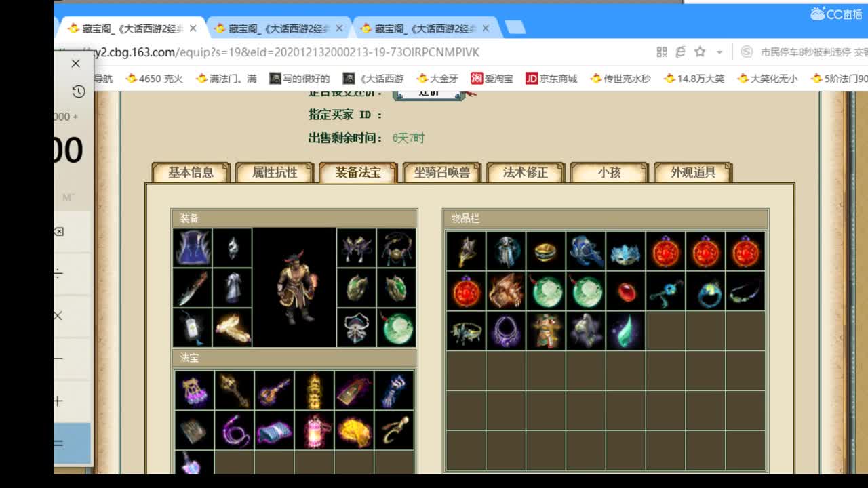Select the colorful tribal costume inventory item
868x488 pixels.
point(546,331)
